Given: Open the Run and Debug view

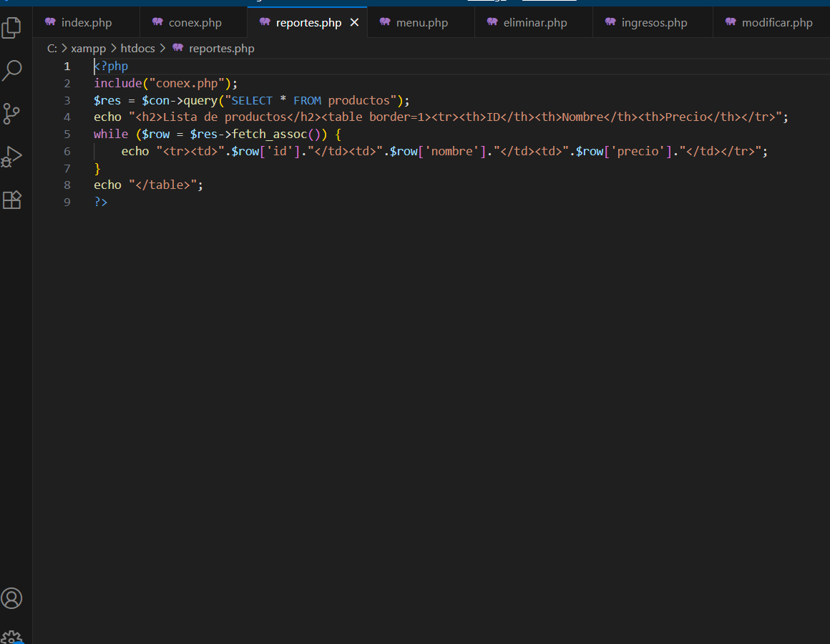Looking at the screenshot, I should point(12,157).
